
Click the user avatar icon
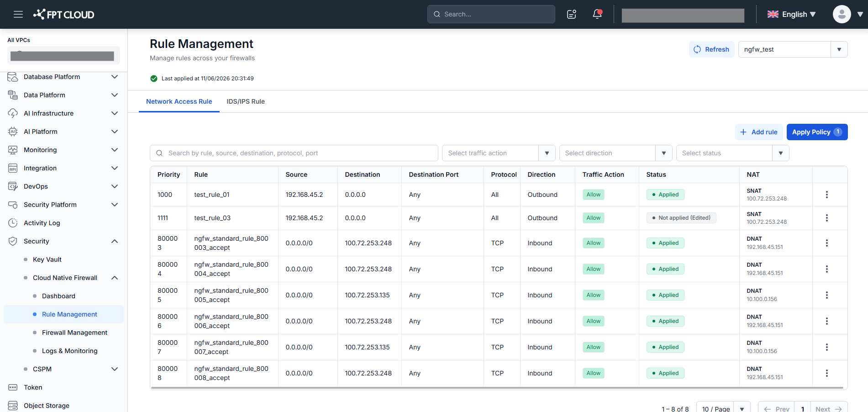(842, 14)
